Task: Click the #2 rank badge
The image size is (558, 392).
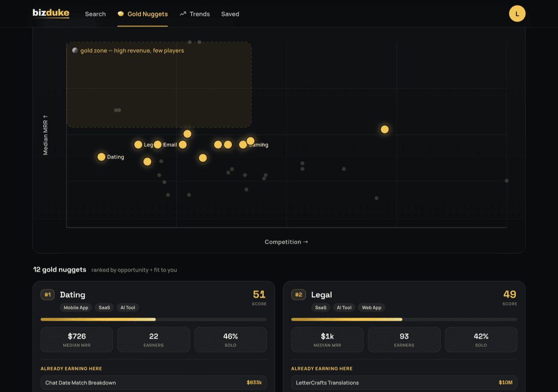Action: 298,294
